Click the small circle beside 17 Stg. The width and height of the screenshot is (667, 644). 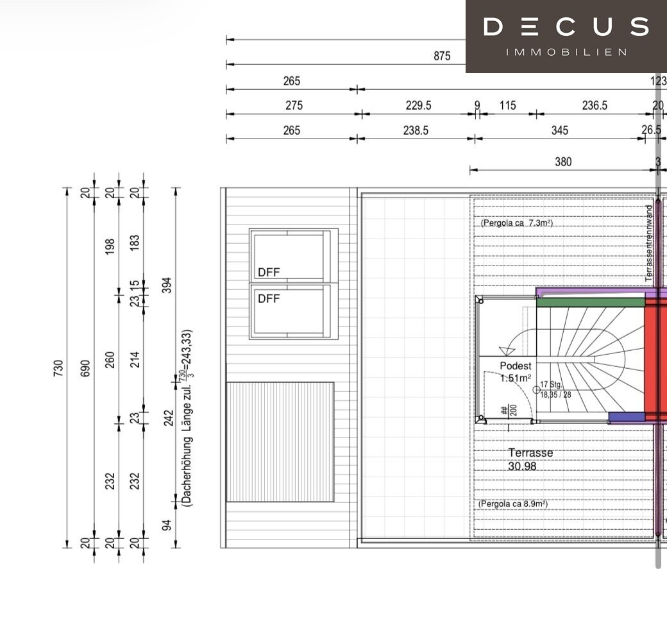536,389
